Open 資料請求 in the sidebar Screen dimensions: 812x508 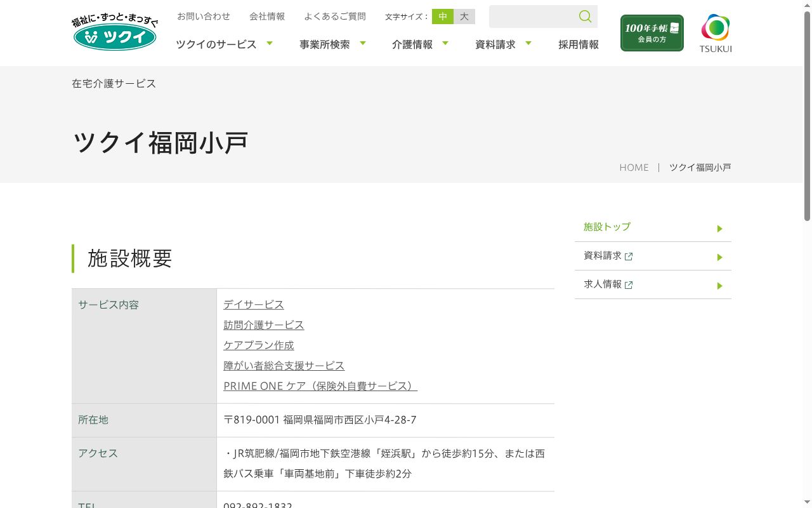[653, 256]
